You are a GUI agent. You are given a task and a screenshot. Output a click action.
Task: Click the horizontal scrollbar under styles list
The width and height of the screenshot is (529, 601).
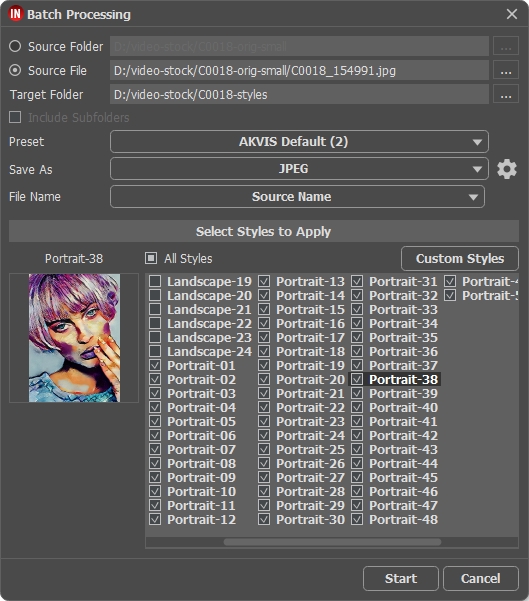pos(332,542)
